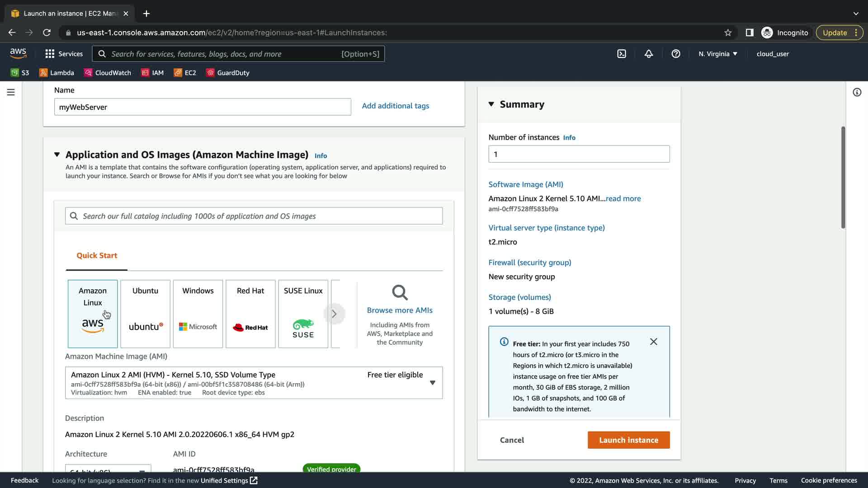Select the Ubuntu AMI tile

tap(145, 314)
